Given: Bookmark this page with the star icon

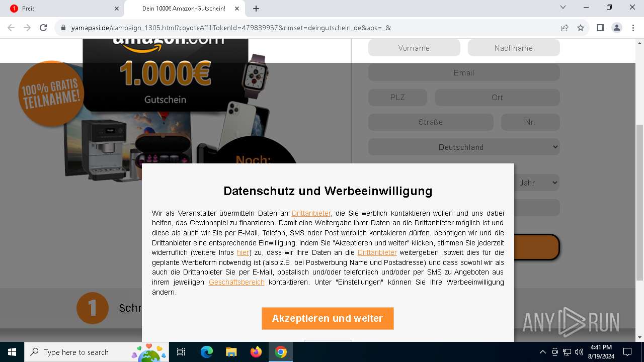Looking at the screenshot, I should tap(581, 28).
